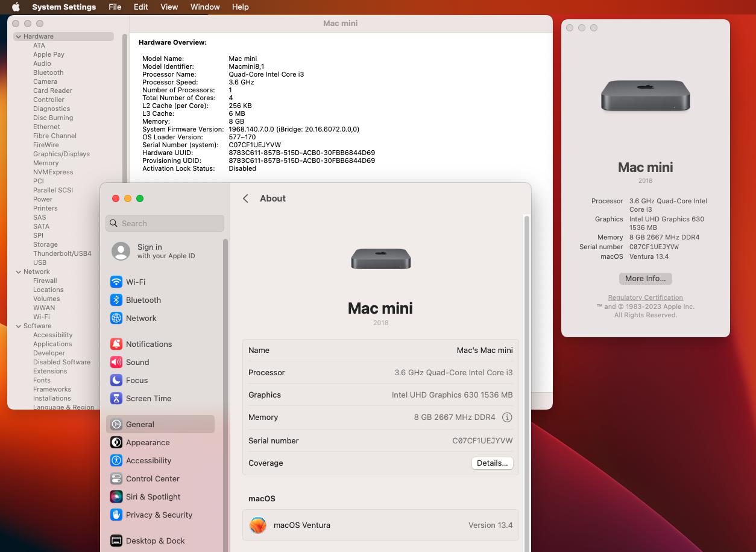Select Audio in System Information sidebar
This screenshot has width=756, height=552.
coord(42,63)
